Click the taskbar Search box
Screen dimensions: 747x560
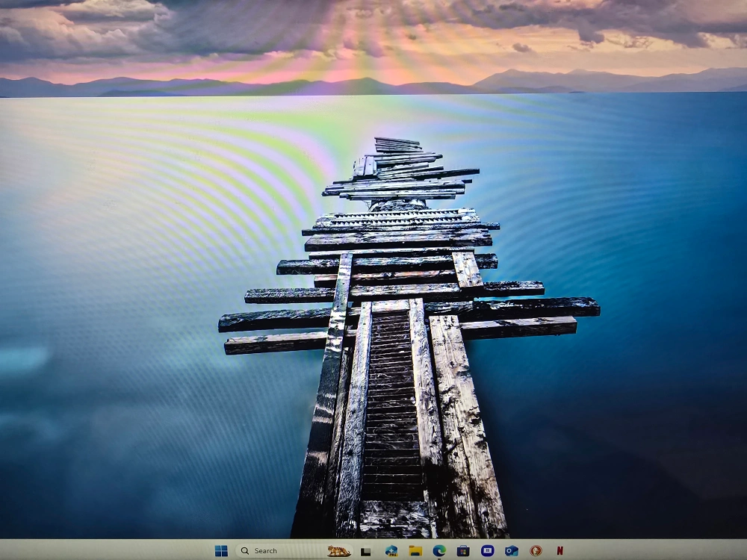[x=294, y=551]
